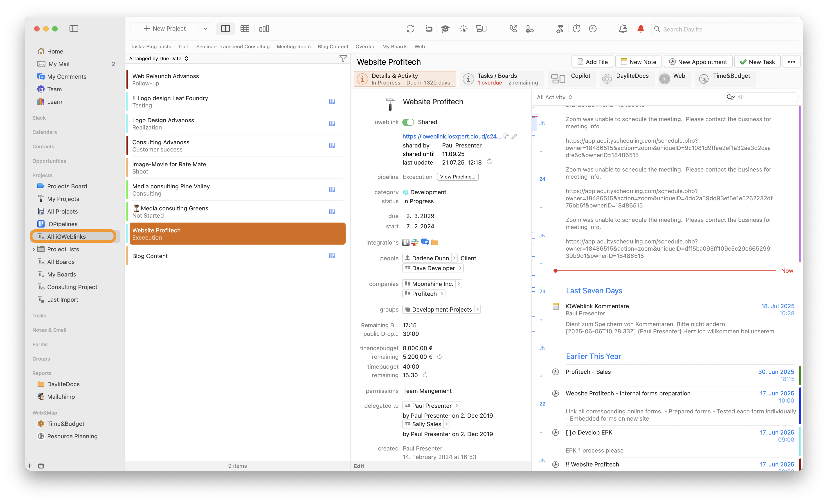This screenshot has height=504, width=828.
Task: Open the timer stopwatch icon
Action: (577, 29)
